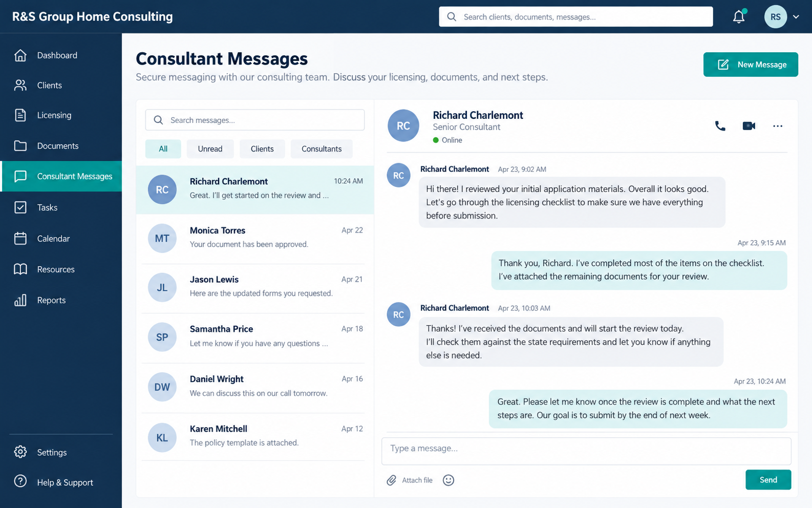Open Samantha Price conversation

click(255, 337)
